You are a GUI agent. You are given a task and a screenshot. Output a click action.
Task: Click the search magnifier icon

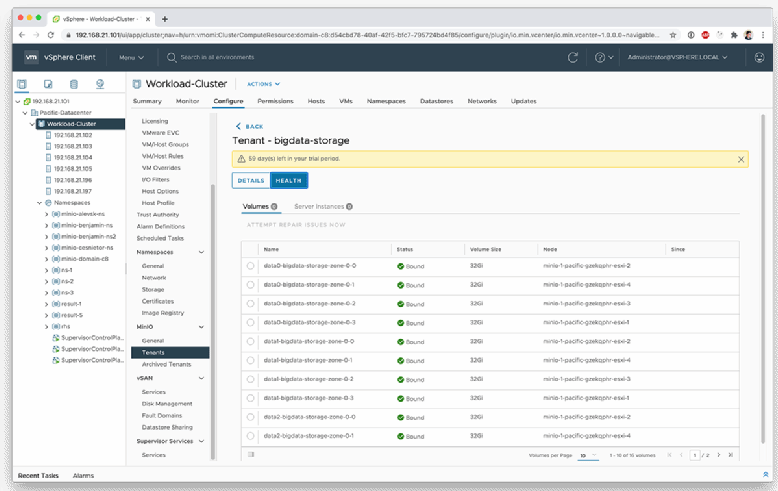pos(171,58)
